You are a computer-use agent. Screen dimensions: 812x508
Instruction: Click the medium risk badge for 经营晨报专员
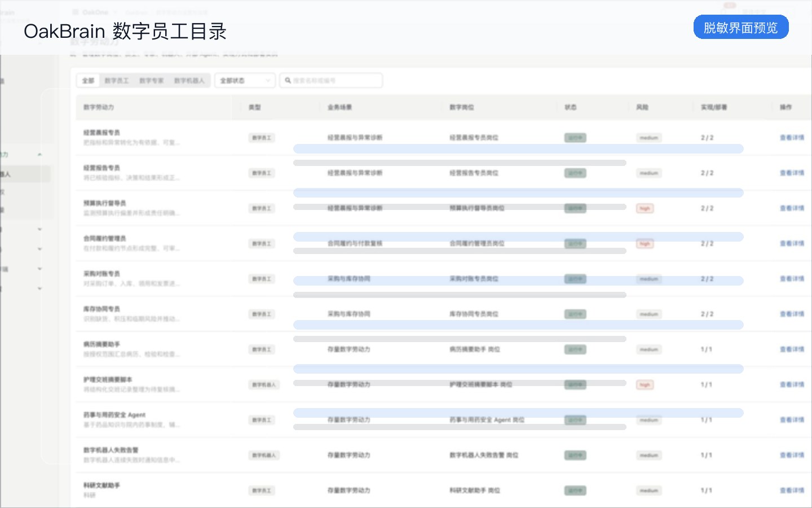(x=649, y=138)
